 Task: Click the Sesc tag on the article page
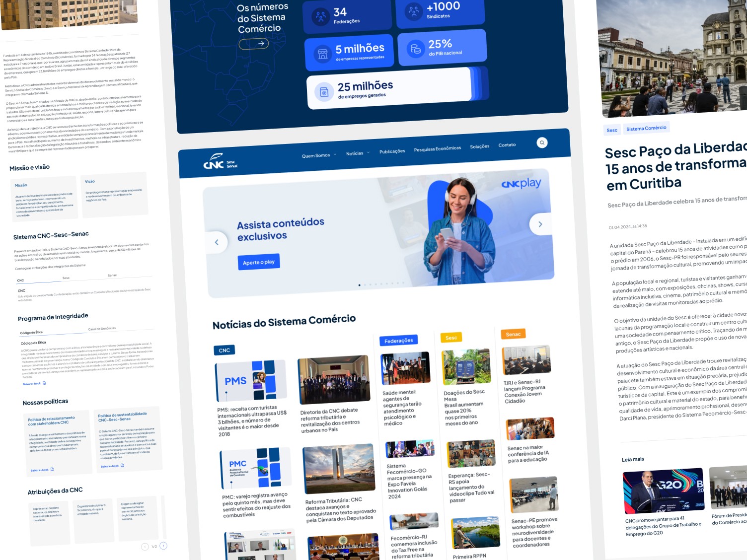point(612,130)
